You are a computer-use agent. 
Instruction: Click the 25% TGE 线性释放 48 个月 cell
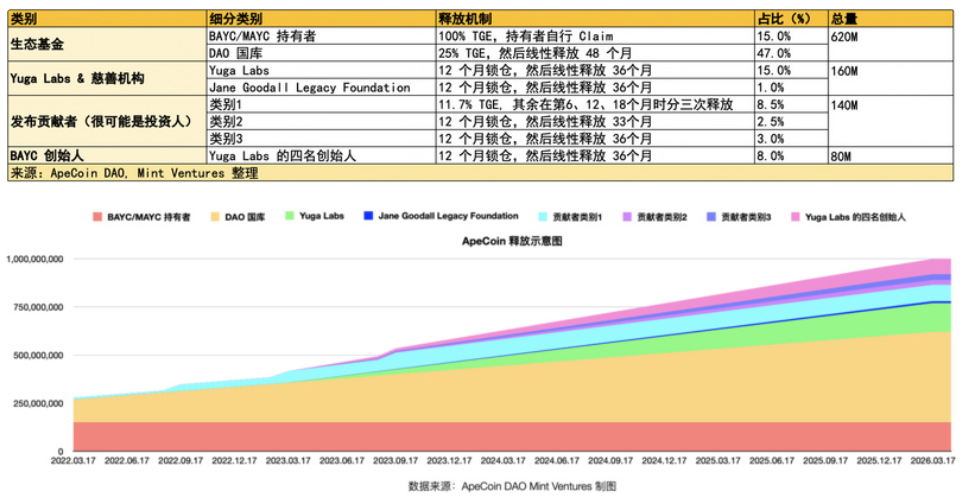click(595, 53)
